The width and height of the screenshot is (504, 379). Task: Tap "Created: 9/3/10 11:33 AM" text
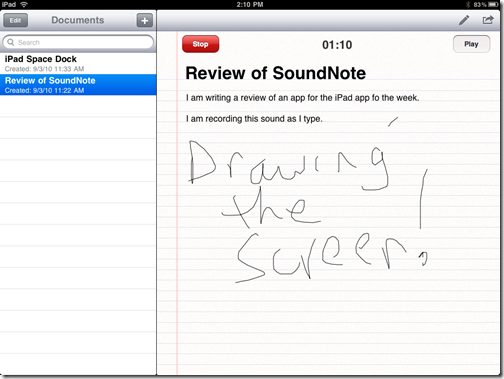point(44,69)
